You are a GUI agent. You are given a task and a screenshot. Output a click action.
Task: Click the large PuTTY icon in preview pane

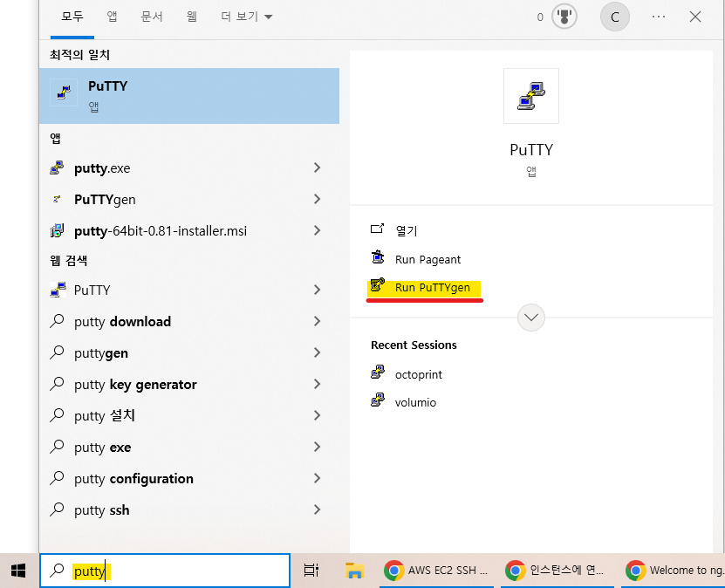(x=531, y=96)
